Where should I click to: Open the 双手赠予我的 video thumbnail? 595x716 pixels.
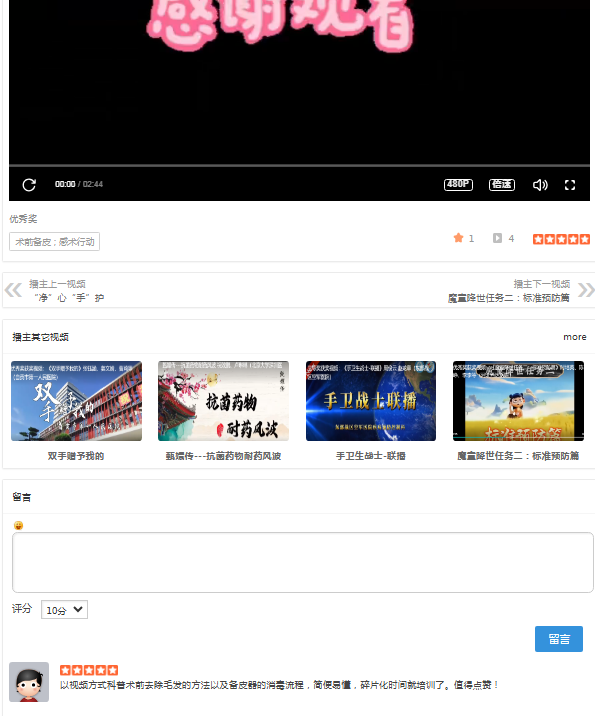click(76, 401)
